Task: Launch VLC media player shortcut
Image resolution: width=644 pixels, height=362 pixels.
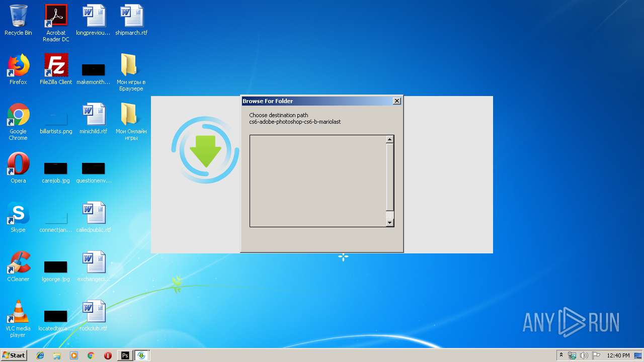Action: tap(18, 319)
